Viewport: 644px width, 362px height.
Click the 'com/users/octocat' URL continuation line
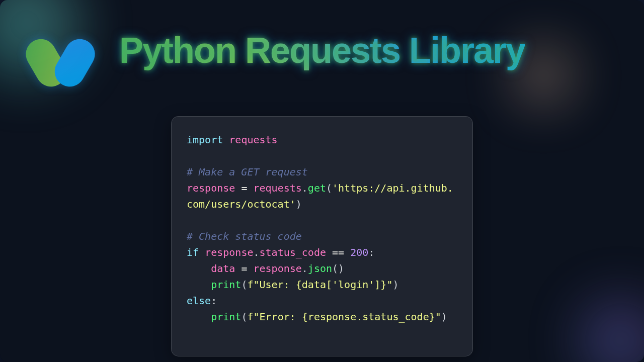[244, 204]
